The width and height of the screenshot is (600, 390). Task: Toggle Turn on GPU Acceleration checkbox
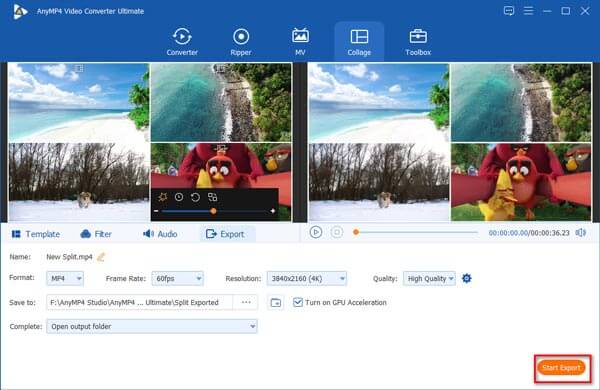tap(297, 302)
